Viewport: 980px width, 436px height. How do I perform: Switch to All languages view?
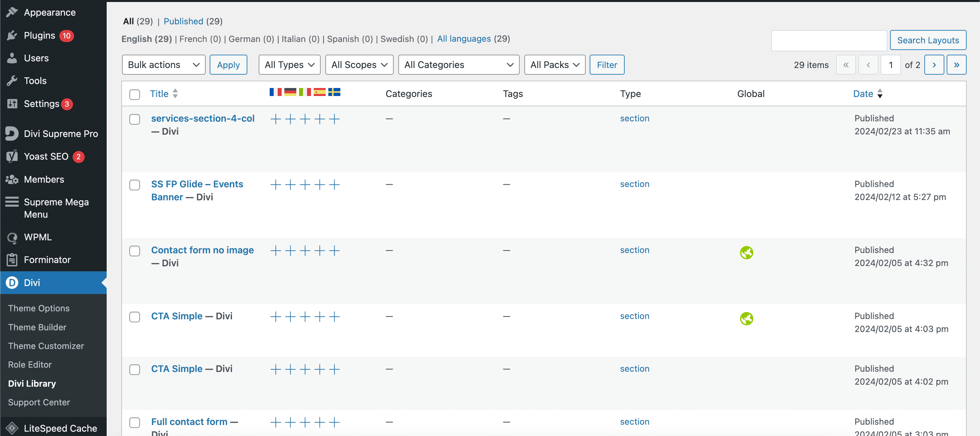click(x=464, y=39)
